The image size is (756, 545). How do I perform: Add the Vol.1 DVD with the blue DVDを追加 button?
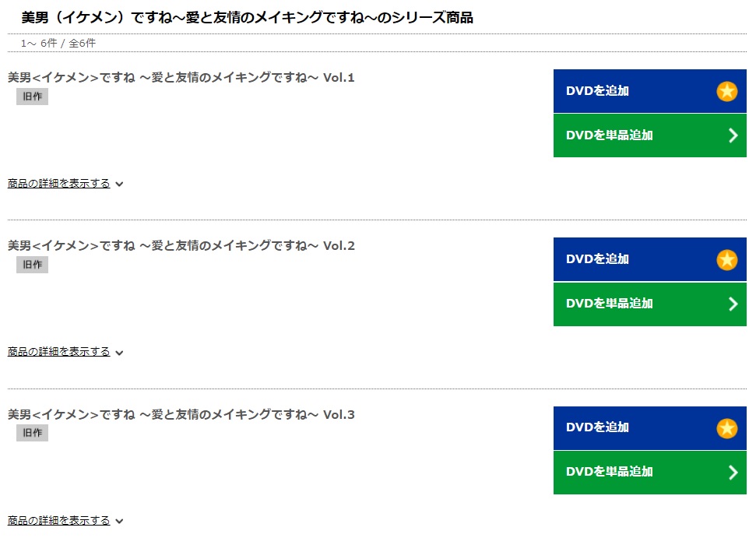click(x=649, y=91)
